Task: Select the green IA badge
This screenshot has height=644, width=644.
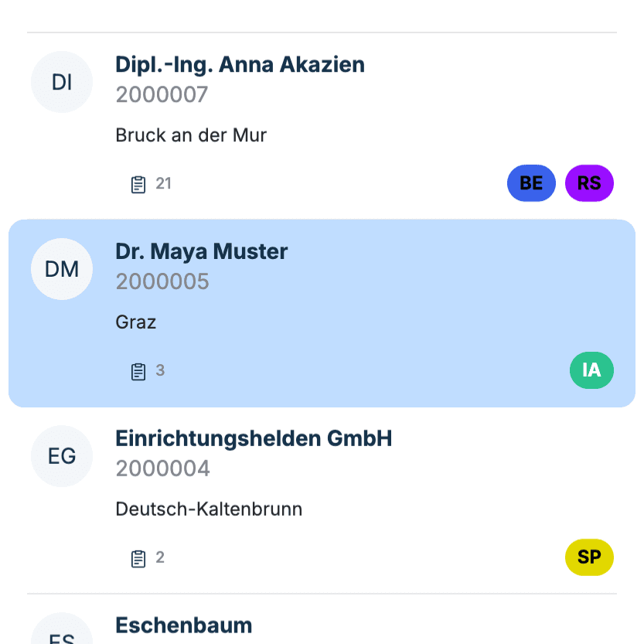Action: point(591,370)
